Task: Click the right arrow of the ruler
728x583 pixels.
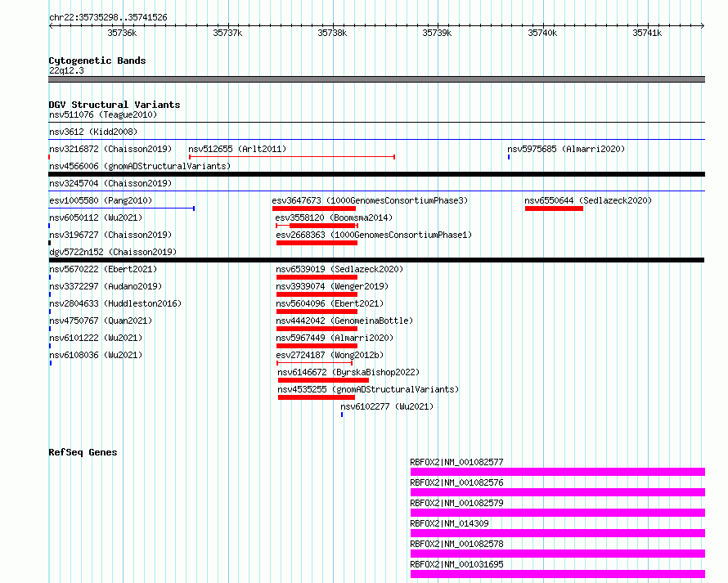Action: tap(703, 25)
